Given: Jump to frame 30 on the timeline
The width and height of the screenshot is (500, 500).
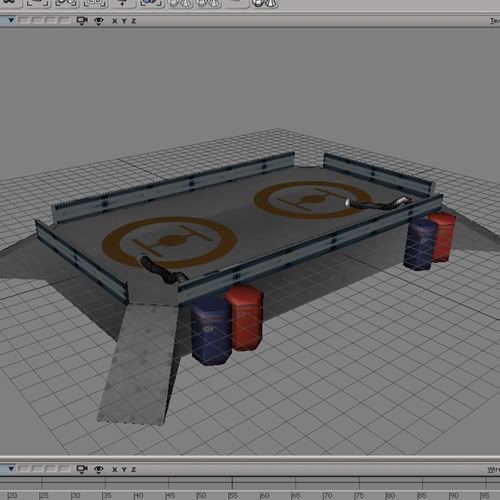Looking at the screenshot, I should (x=76, y=495).
